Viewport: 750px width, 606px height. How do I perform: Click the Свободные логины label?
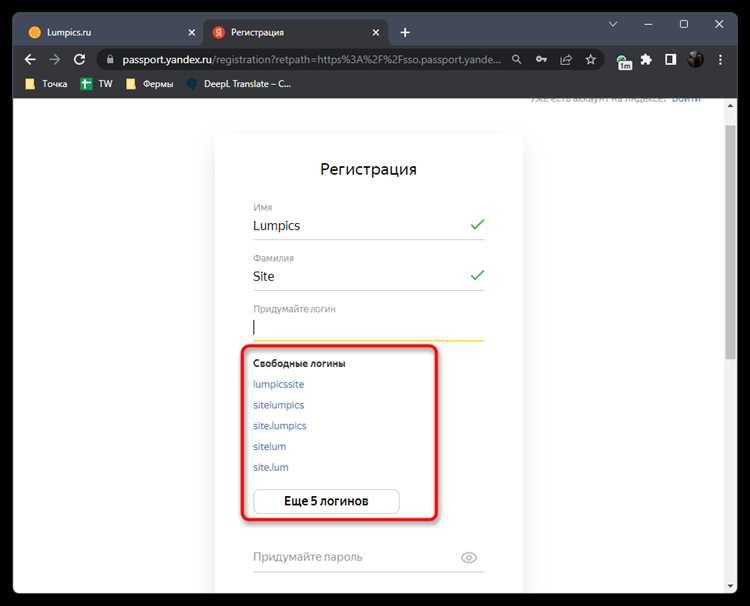click(299, 364)
